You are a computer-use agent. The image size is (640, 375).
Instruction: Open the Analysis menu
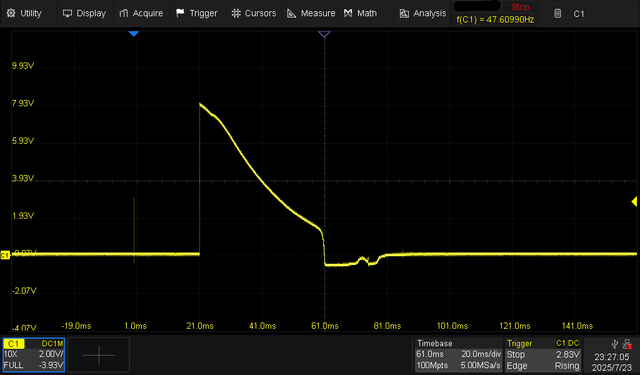tap(422, 13)
